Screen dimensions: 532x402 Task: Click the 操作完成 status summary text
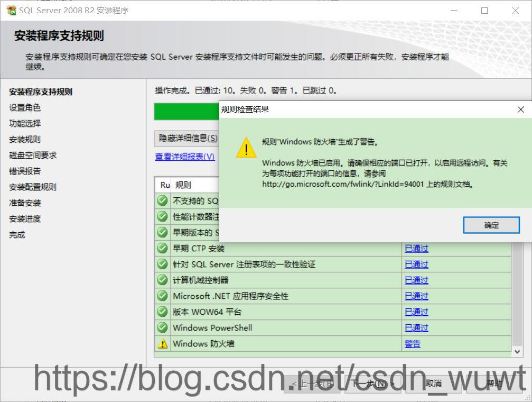246,90
